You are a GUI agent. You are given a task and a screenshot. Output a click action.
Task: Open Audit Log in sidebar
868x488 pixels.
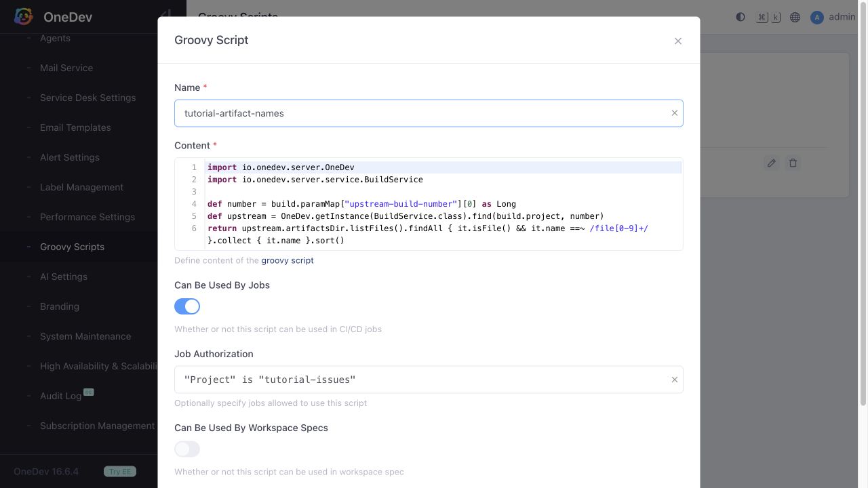pos(60,396)
